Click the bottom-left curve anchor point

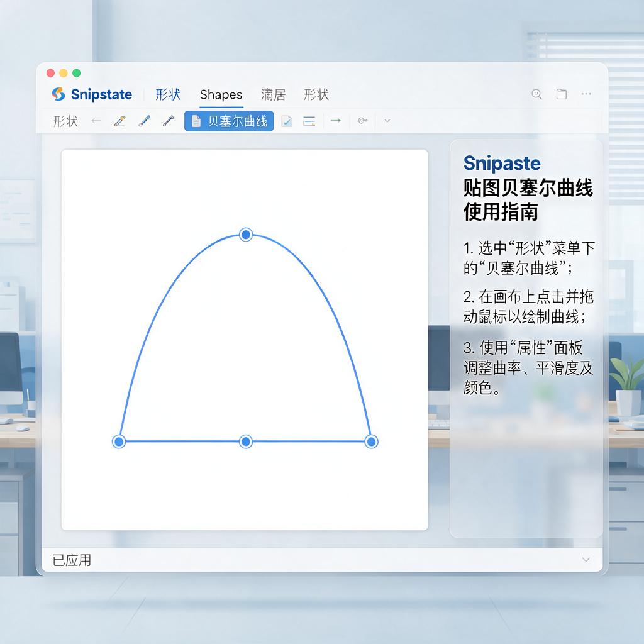(x=119, y=441)
